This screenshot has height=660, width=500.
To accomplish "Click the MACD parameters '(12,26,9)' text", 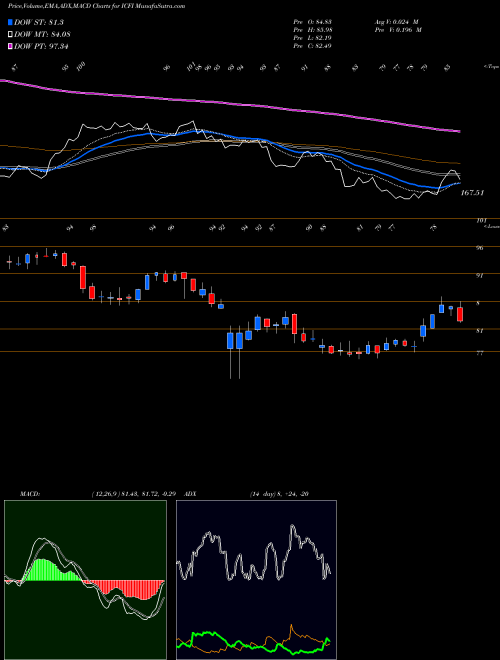I will pos(104,493).
